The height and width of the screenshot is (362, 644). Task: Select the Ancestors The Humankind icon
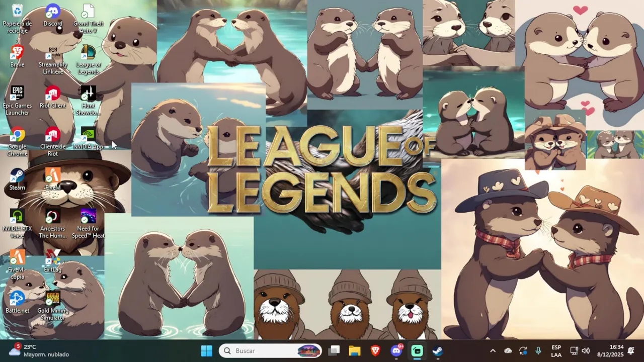[x=53, y=224]
